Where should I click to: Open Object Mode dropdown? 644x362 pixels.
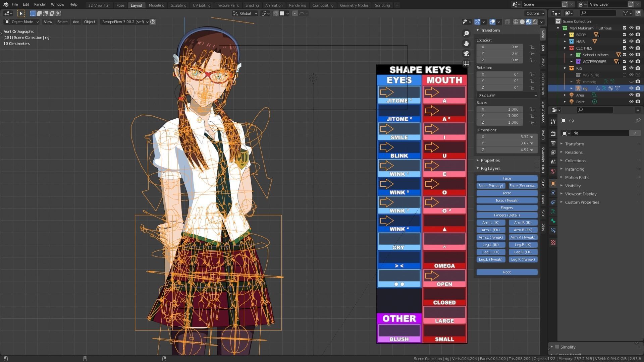pos(22,22)
